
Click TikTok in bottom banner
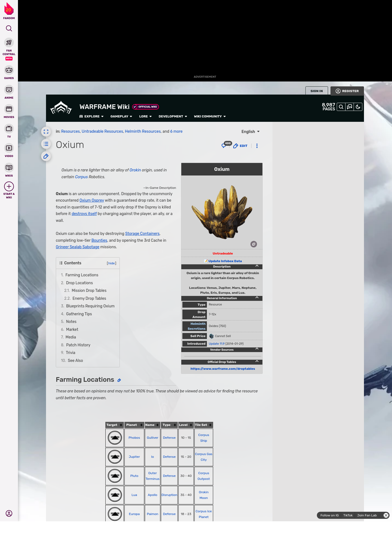pyautogui.click(x=348, y=515)
